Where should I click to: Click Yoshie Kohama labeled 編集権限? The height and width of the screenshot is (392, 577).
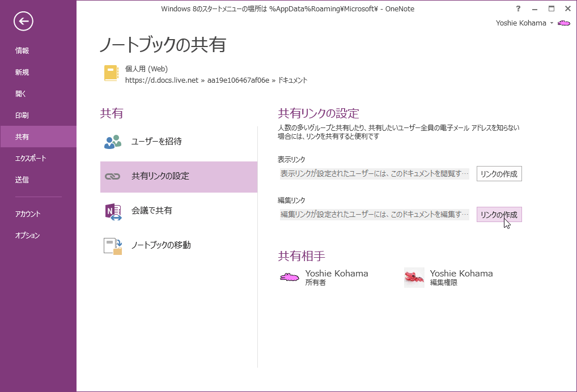[461, 274]
